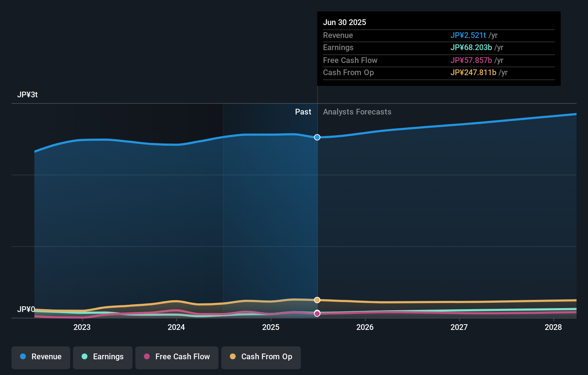Click the JP¥3t axis gridline marker
The height and width of the screenshot is (375, 588).
click(28, 94)
